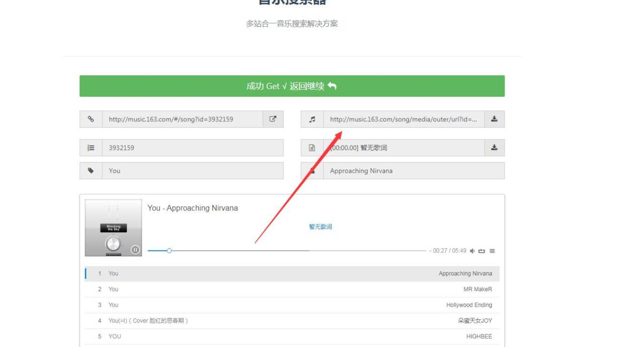644x347 pixels.
Task: Click the tag icon beside the title You
Action: pyautogui.click(x=91, y=171)
